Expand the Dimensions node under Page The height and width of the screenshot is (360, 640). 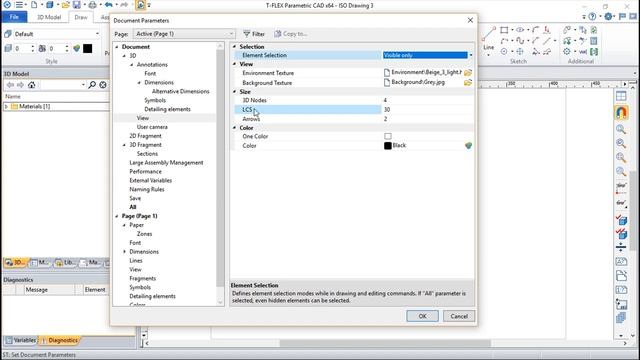tap(124, 252)
